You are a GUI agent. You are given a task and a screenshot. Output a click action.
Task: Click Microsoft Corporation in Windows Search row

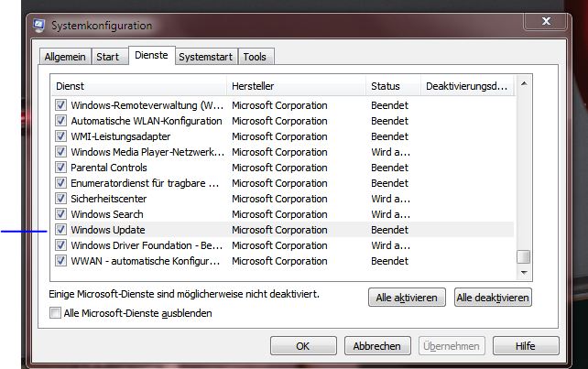(279, 214)
